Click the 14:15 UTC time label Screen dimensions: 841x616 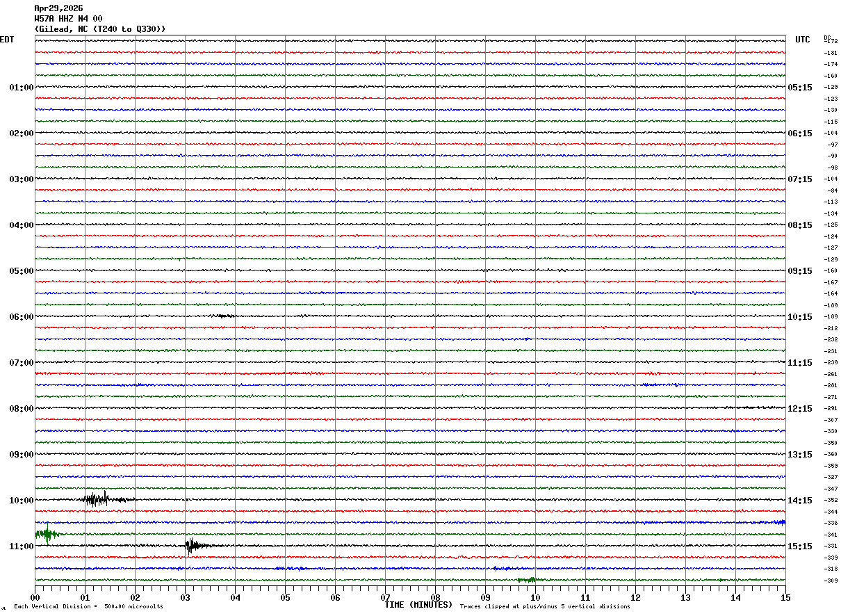(x=799, y=501)
